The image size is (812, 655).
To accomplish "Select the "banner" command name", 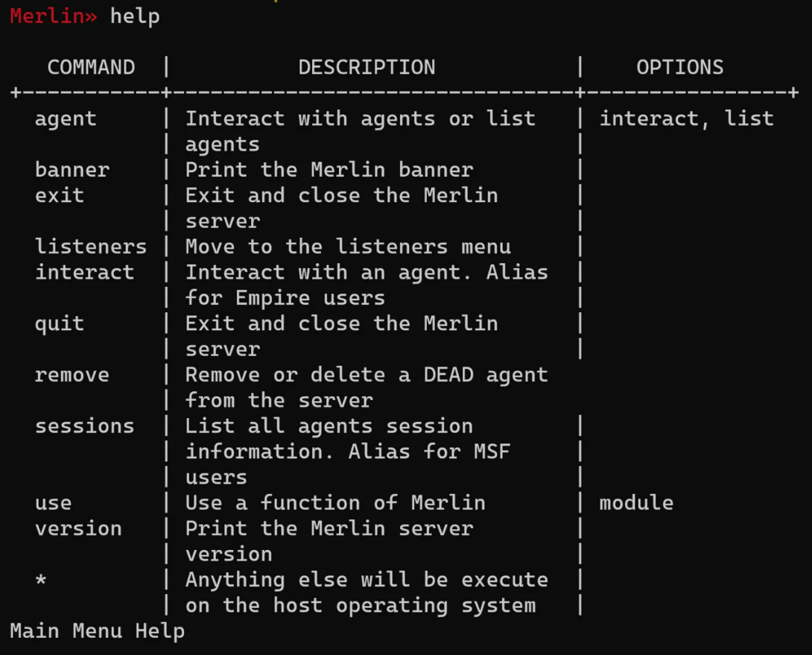I will [72, 170].
